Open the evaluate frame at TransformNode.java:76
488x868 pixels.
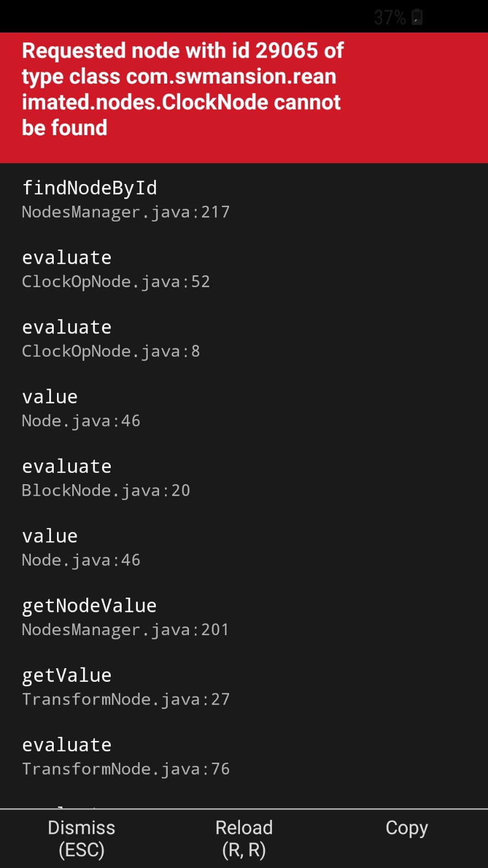[66, 744]
